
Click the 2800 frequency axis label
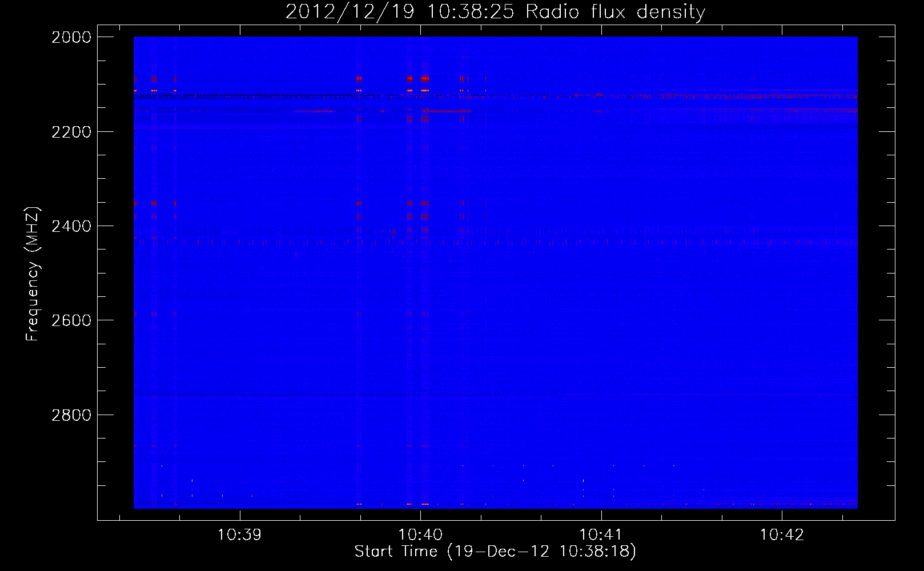[71, 415]
